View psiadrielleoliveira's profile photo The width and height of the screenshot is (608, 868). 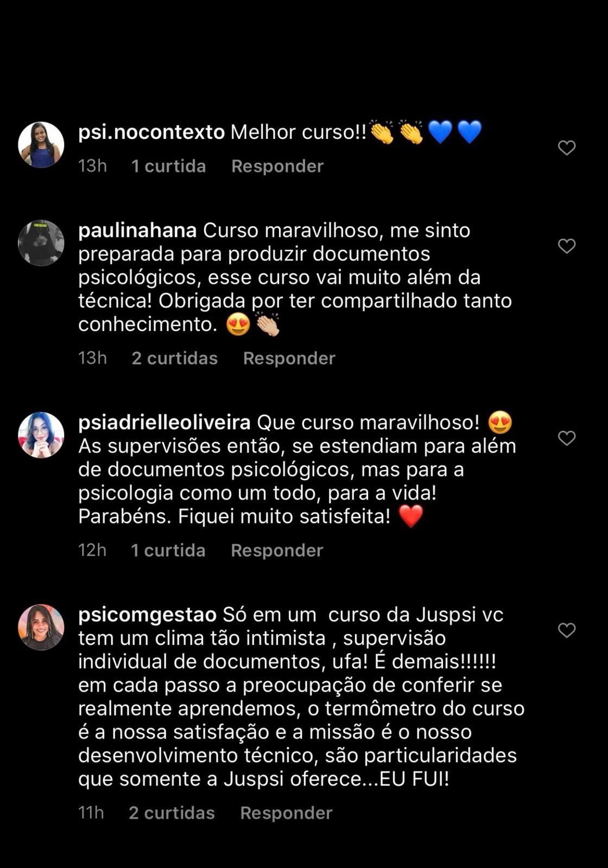[41, 435]
